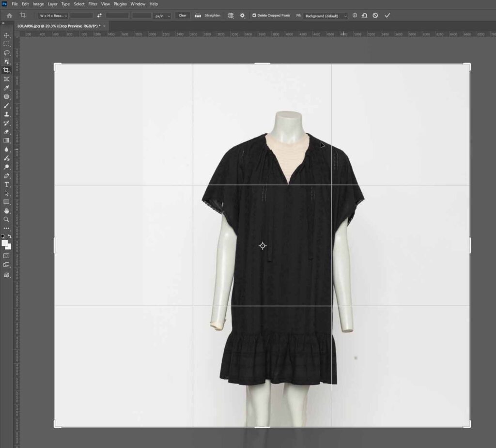The height and width of the screenshot is (448, 496).
Task: Select the Move tool
Action: 6,35
